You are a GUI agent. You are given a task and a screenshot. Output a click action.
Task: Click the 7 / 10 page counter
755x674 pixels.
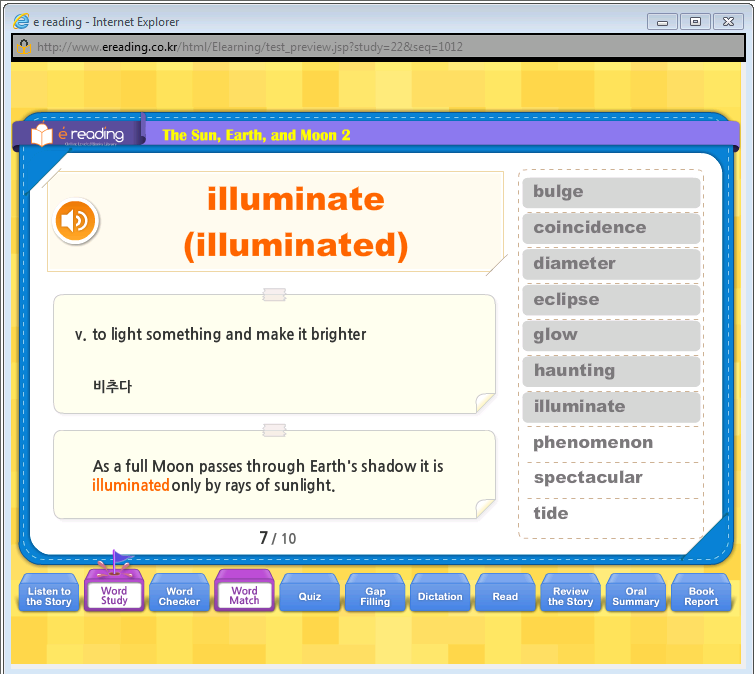277,538
